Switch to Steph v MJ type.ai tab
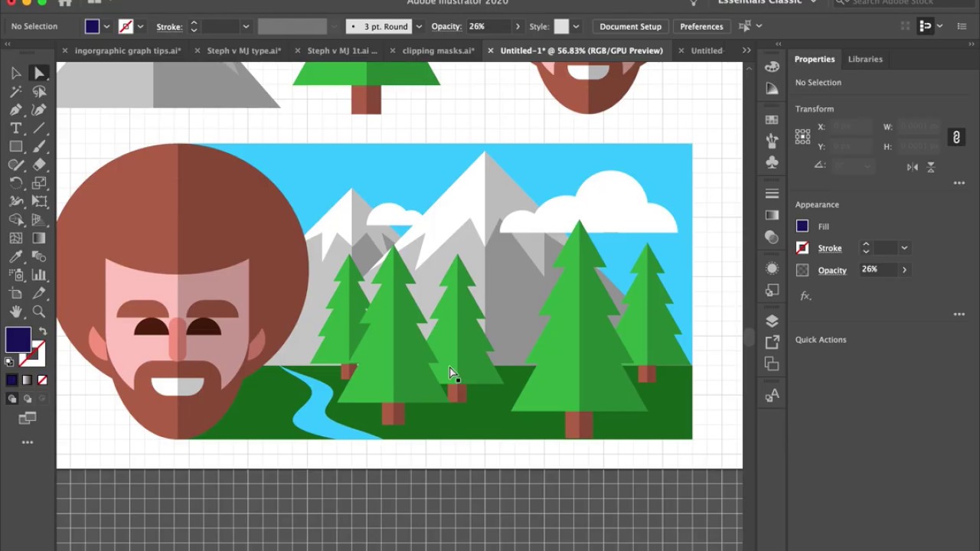Viewport: 980px width, 551px height. tap(244, 51)
